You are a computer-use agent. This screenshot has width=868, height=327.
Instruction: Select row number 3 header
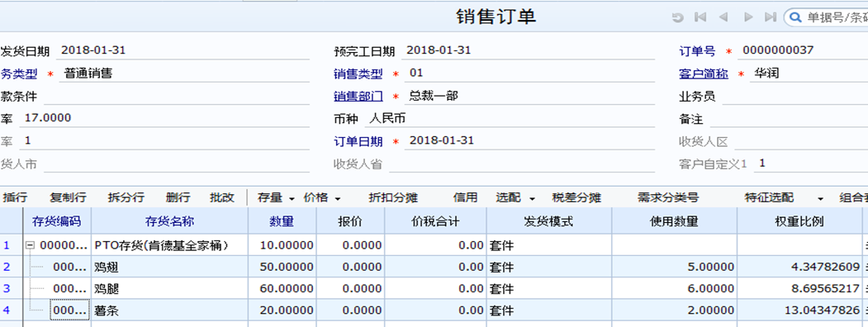click(x=11, y=288)
